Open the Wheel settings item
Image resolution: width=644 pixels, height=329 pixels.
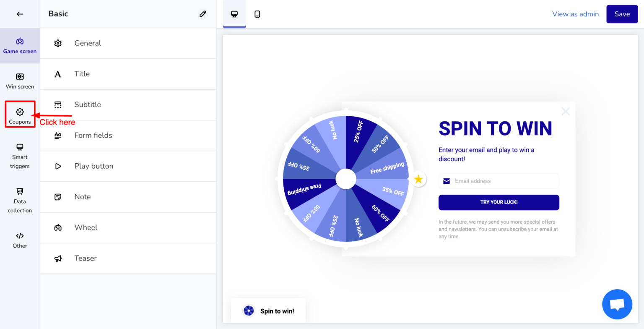point(128,227)
